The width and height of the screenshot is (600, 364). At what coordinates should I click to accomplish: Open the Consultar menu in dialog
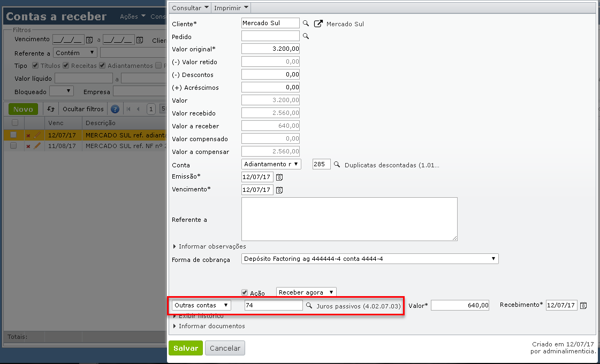(190, 8)
